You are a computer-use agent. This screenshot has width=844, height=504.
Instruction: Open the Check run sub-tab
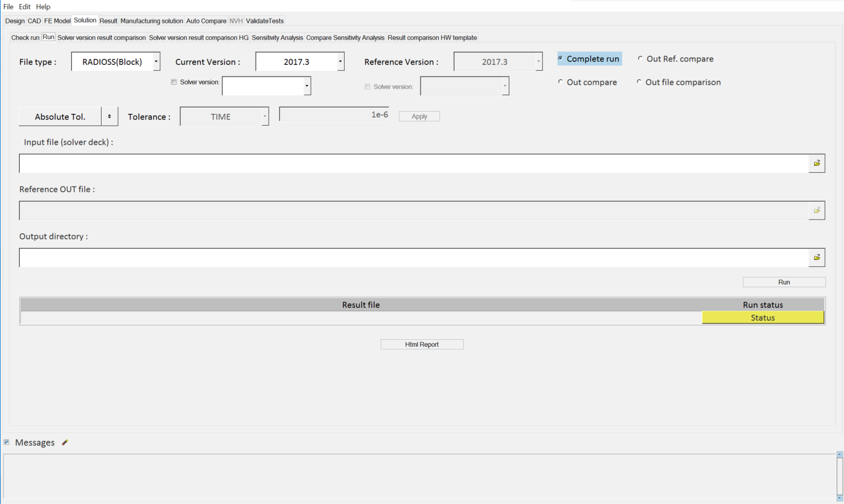(25, 37)
